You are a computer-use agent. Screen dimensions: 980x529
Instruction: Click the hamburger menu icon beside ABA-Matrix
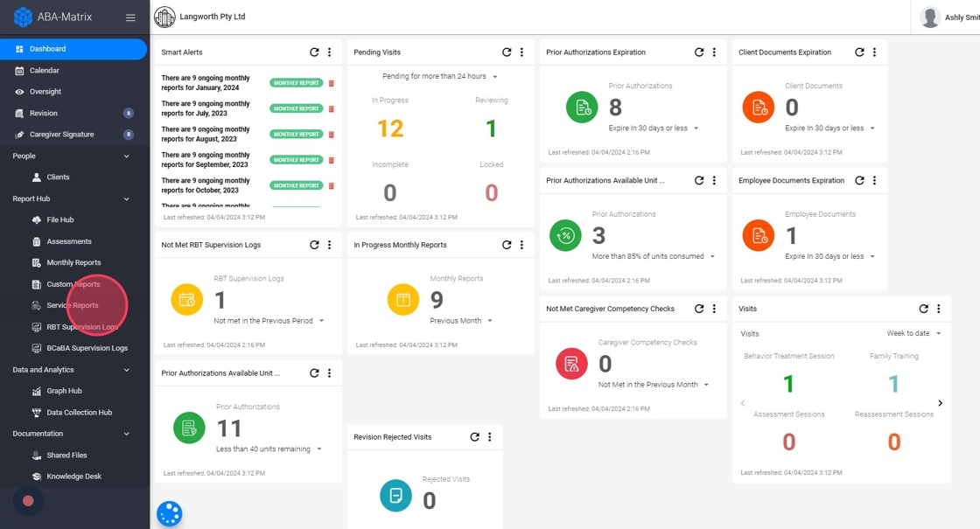130,17
